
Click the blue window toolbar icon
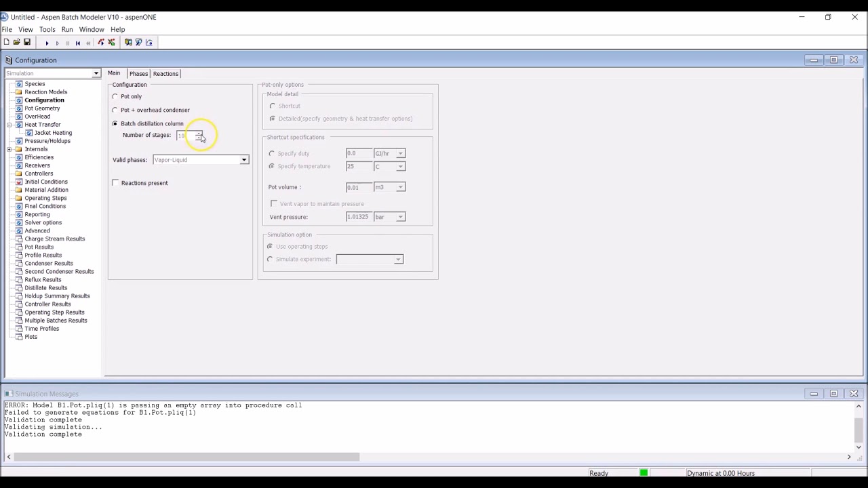click(x=138, y=43)
